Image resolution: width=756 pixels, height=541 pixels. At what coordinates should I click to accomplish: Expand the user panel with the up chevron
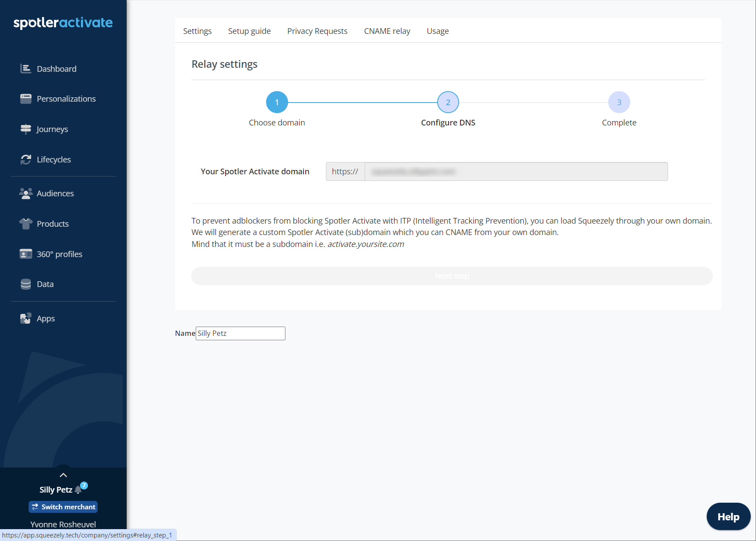(63, 475)
